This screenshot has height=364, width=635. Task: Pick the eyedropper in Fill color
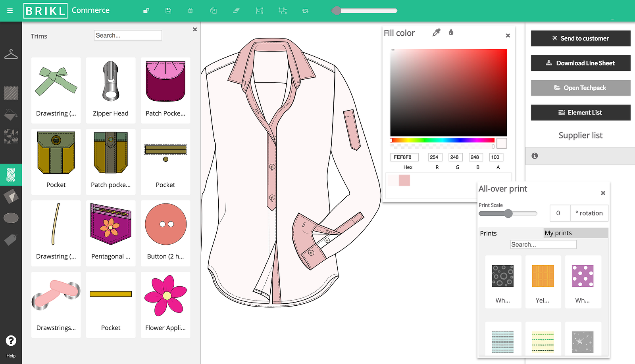[x=436, y=33]
